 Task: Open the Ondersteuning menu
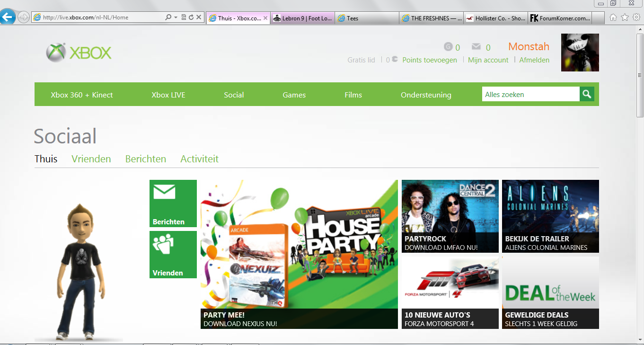[426, 95]
